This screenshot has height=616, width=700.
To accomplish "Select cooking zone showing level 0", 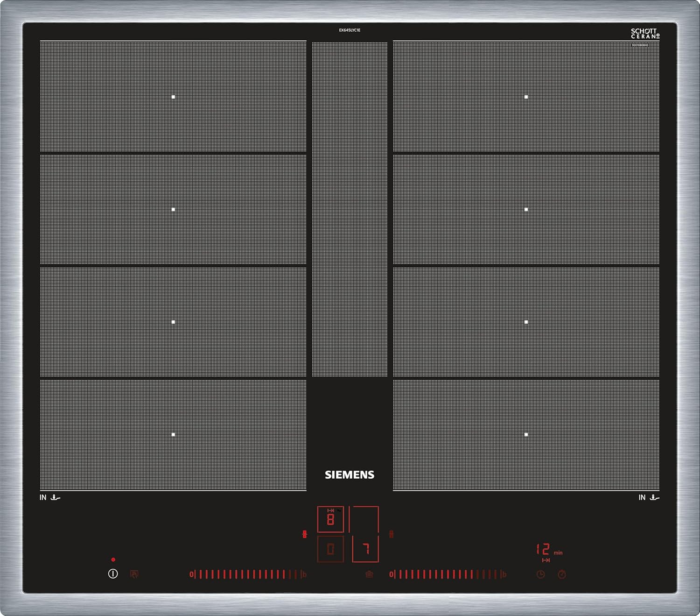I will pyautogui.click(x=330, y=549).
